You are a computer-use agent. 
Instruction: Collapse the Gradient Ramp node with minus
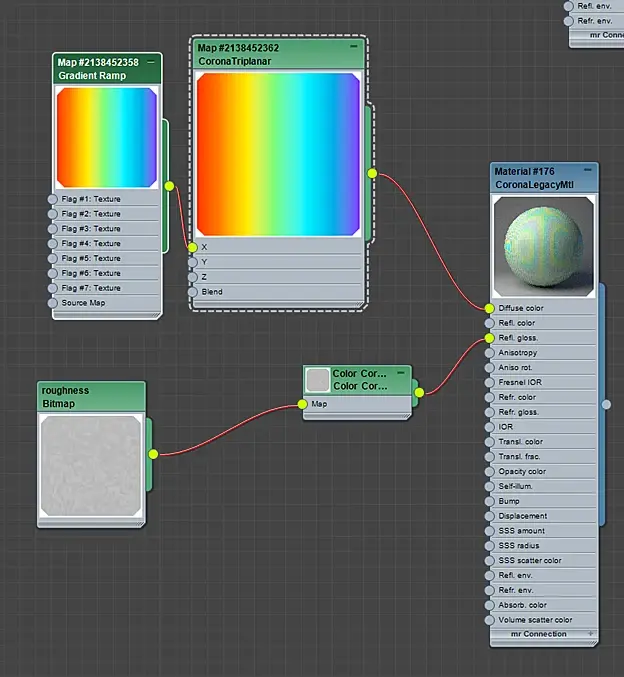tap(151, 62)
